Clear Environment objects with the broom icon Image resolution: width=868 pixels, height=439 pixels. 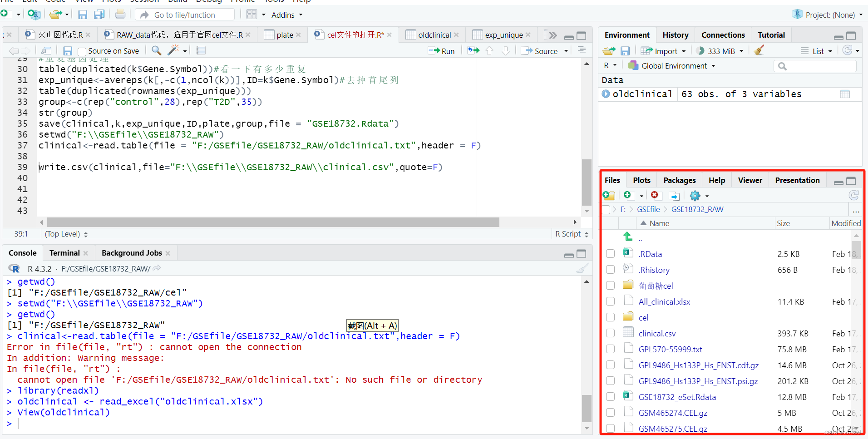click(x=758, y=50)
